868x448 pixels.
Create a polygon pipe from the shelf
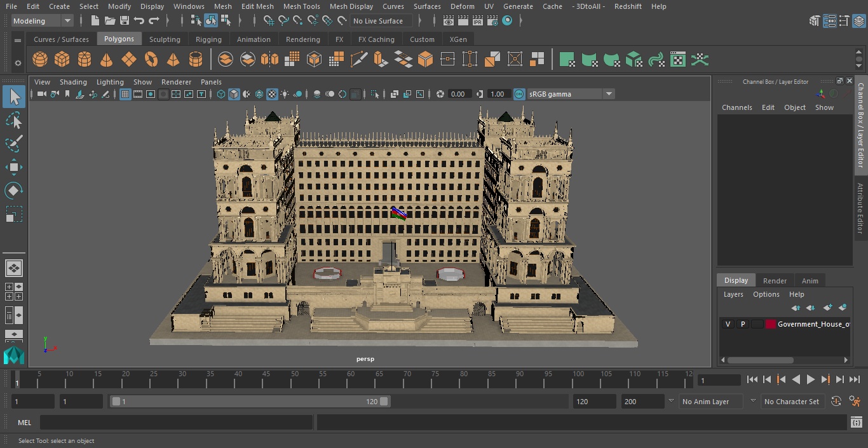tap(196, 60)
